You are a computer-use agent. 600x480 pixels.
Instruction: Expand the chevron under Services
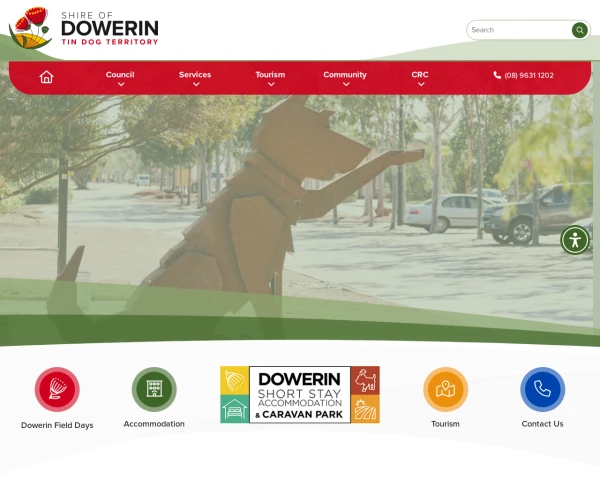[x=196, y=84]
